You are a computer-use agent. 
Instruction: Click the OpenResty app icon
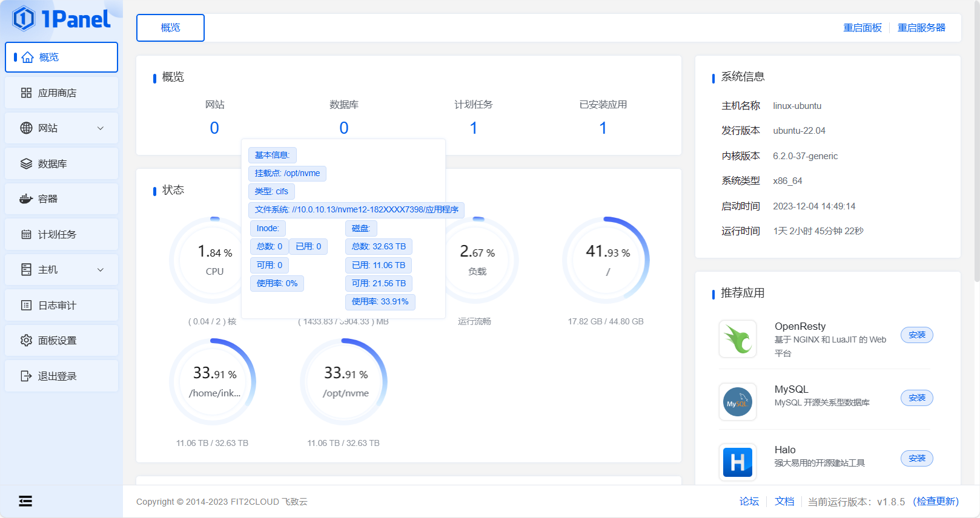[x=738, y=339]
